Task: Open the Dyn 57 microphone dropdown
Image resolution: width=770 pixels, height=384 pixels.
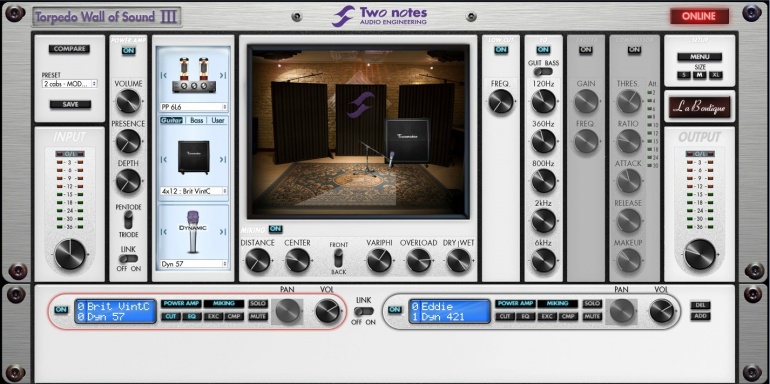Action: (193, 264)
